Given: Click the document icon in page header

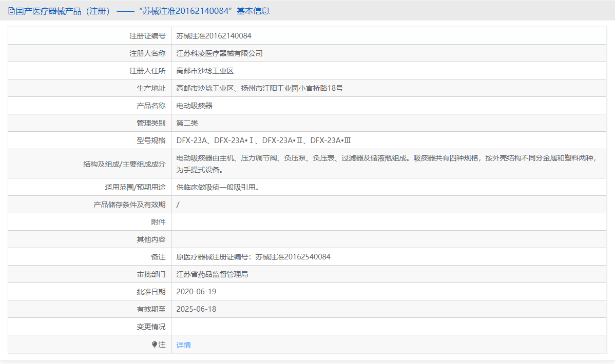Looking at the screenshot, I should [11, 11].
